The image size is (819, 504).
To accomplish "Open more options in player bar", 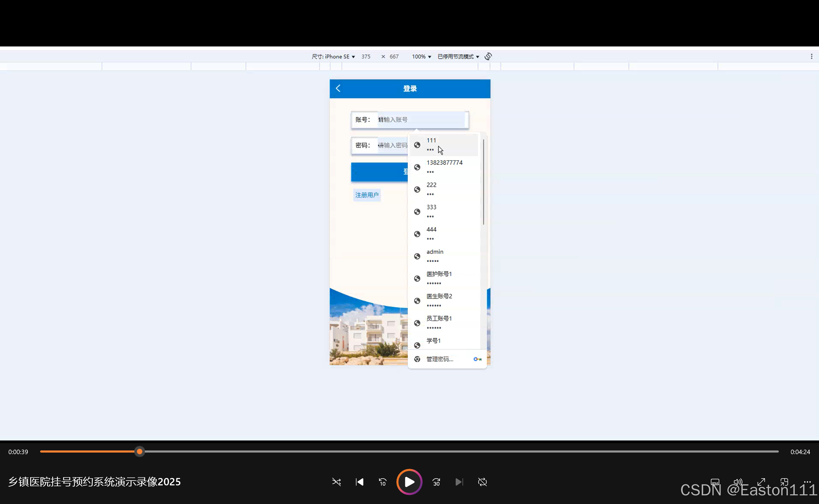I will point(807,482).
